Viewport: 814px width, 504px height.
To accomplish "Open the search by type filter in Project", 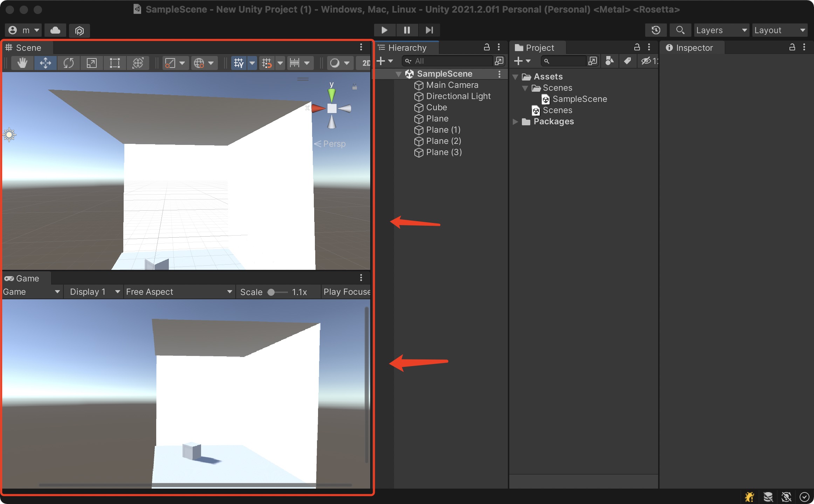I will point(609,61).
